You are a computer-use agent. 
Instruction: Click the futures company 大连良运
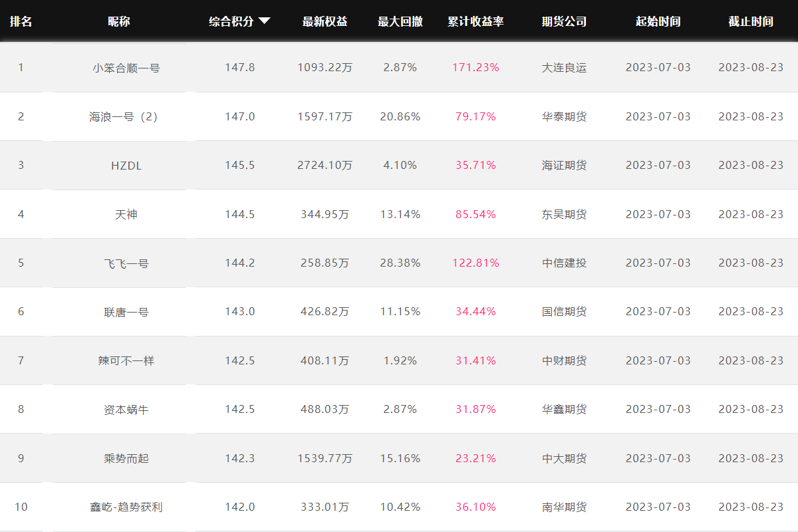pyautogui.click(x=565, y=68)
